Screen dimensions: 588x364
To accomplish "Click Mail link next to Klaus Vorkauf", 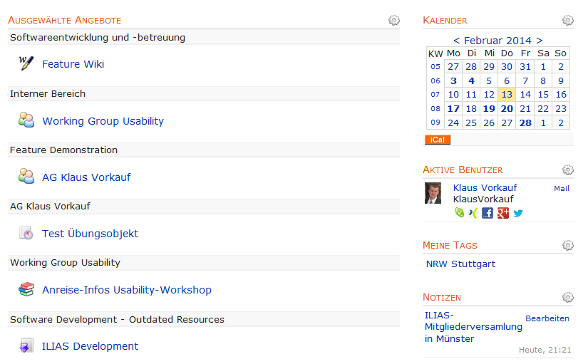I will 562,189.
